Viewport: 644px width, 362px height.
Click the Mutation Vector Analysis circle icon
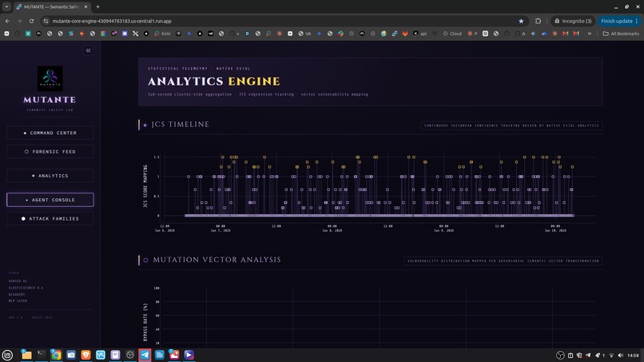(x=145, y=260)
